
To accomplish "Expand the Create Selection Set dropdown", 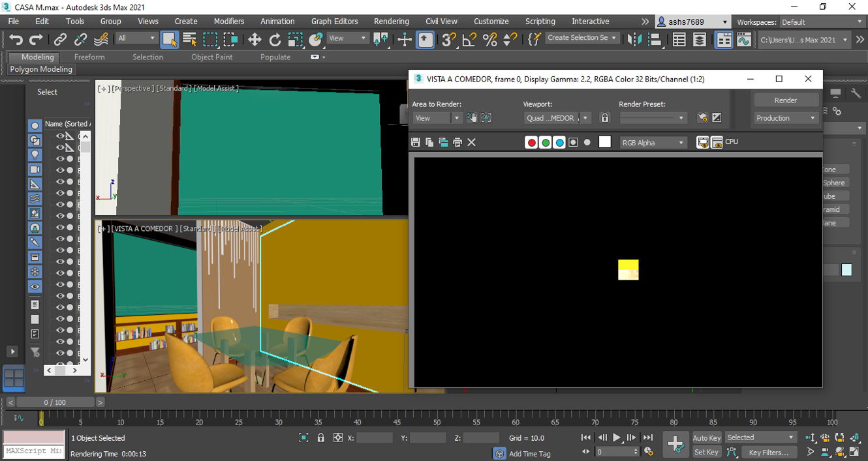I will [582, 38].
